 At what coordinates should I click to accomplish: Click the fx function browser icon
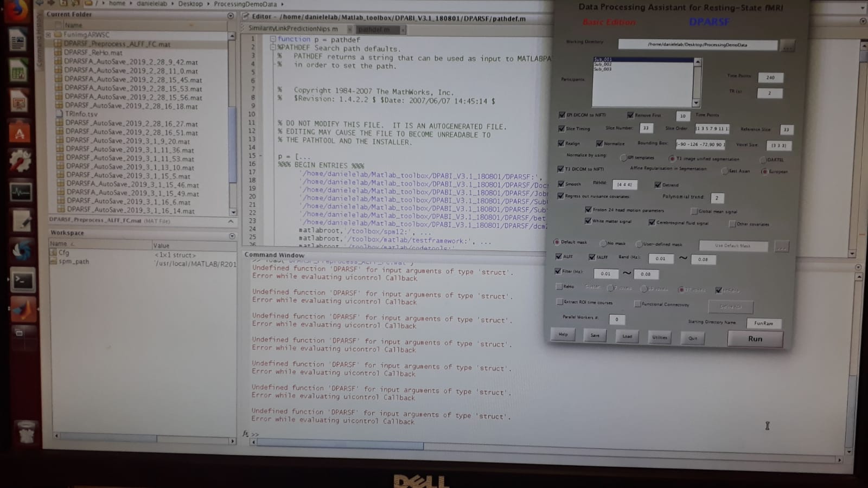245,434
